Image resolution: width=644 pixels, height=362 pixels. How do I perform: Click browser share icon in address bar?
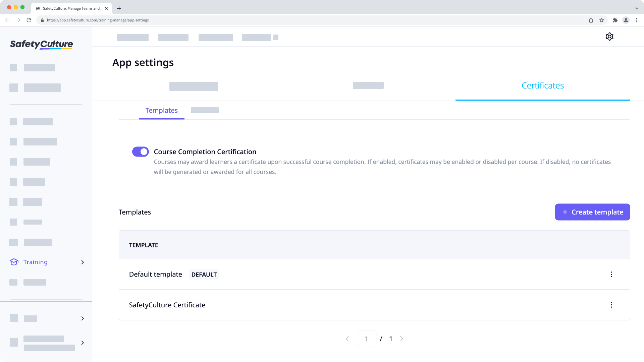[591, 20]
